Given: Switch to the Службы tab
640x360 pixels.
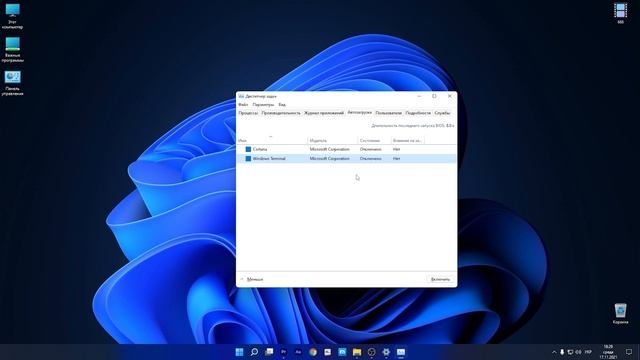Looking at the screenshot, I should [442, 113].
